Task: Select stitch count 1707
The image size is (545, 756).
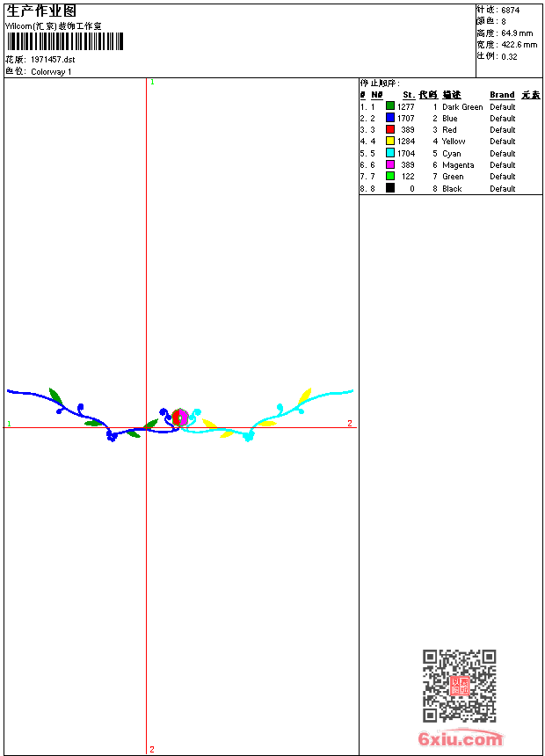Action: click(405, 119)
